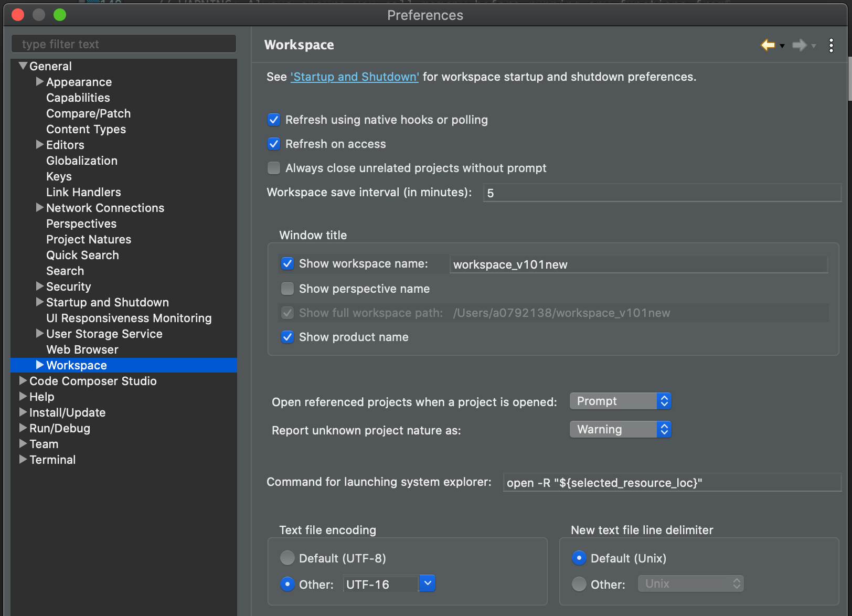Collapse the General tree node

coord(23,66)
